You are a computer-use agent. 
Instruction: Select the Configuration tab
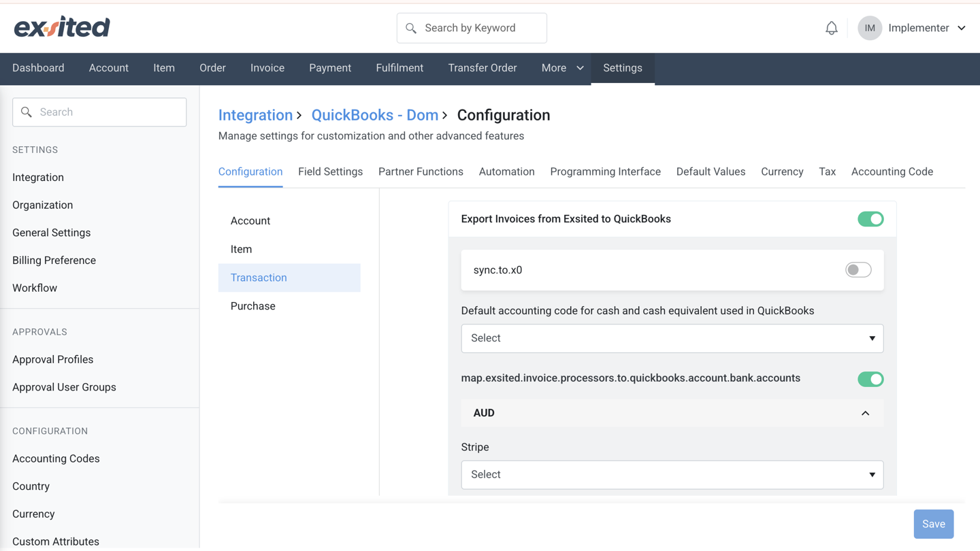[250, 171]
